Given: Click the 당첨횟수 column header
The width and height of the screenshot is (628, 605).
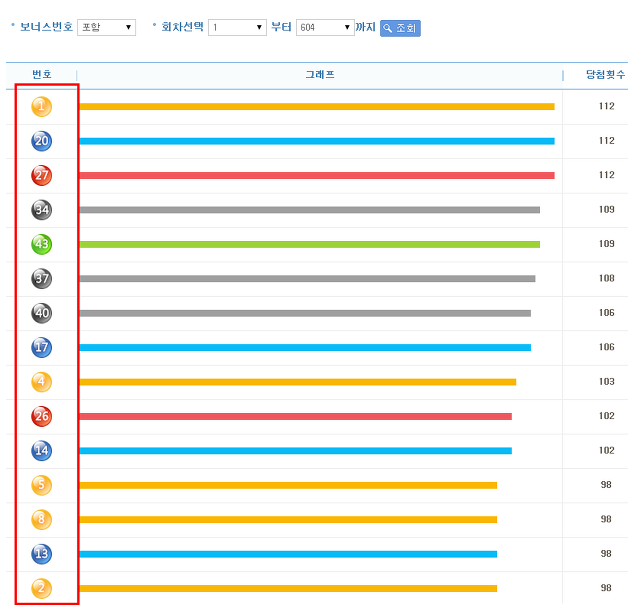Looking at the screenshot, I should [x=606, y=74].
